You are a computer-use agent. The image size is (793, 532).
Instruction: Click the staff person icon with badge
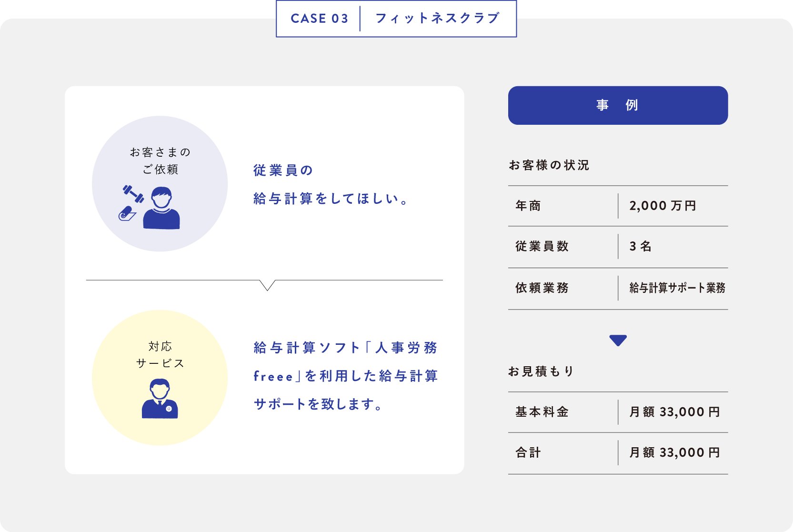[x=160, y=399]
